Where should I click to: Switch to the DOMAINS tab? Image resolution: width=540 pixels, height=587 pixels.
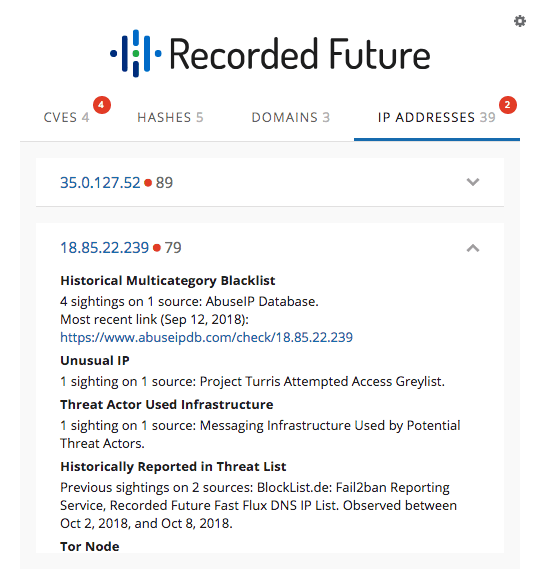pos(291,118)
